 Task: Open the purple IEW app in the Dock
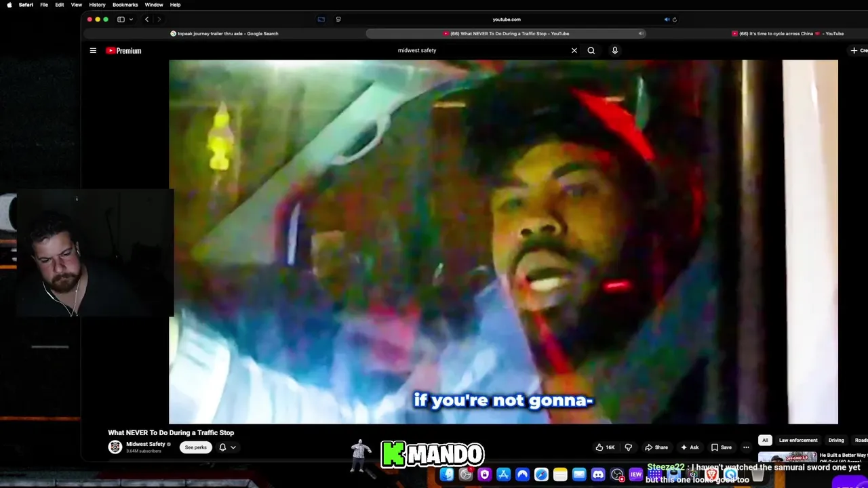point(636,474)
